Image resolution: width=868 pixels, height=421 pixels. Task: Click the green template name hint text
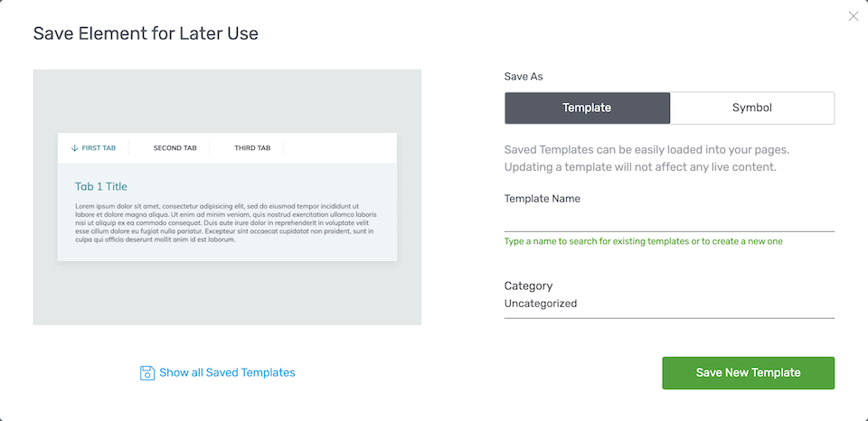(643, 242)
